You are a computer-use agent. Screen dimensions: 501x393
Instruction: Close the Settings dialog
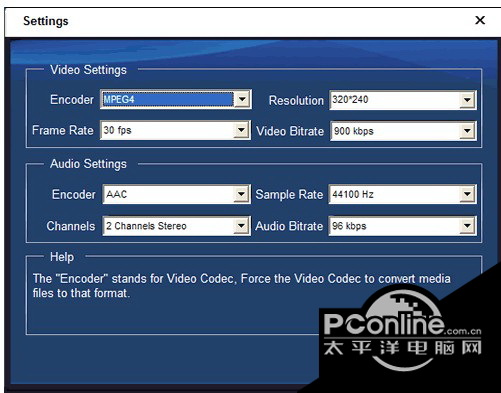pyautogui.click(x=480, y=20)
